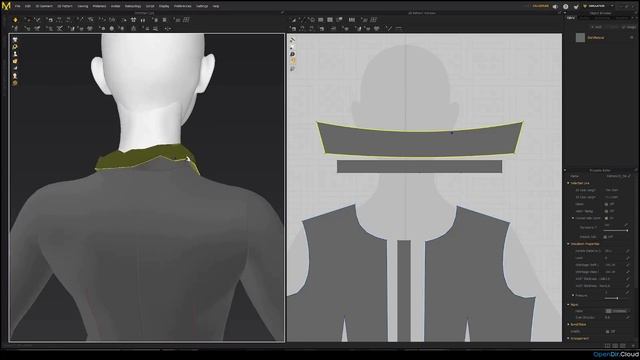The width and height of the screenshot is (640, 360).
Task: Click the bottom round icon in 3D vertical toolbar
Action: pyautogui.click(x=15, y=83)
